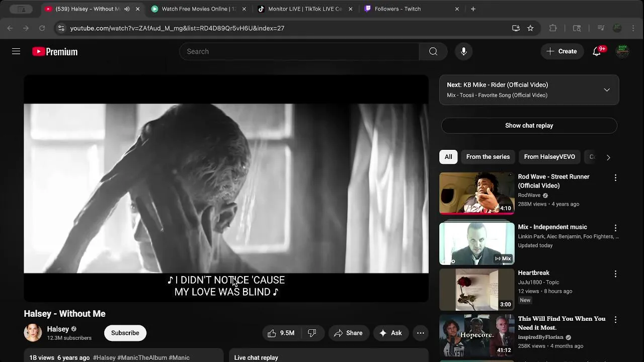Image resolution: width=644 pixels, height=362 pixels.
Task: Bookmark this page with star icon
Action: click(x=530, y=28)
